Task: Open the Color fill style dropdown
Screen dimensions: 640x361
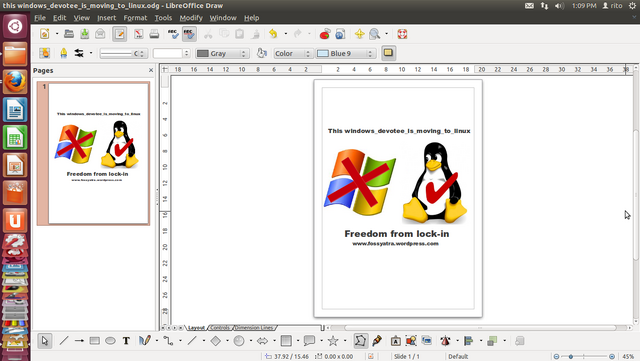Action: [293, 53]
